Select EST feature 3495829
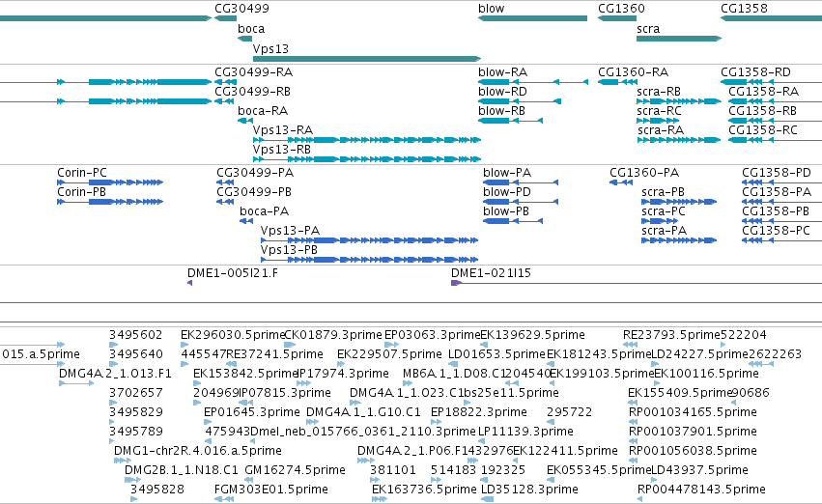This screenshot has height=504, width=822. [x=112, y=422]
